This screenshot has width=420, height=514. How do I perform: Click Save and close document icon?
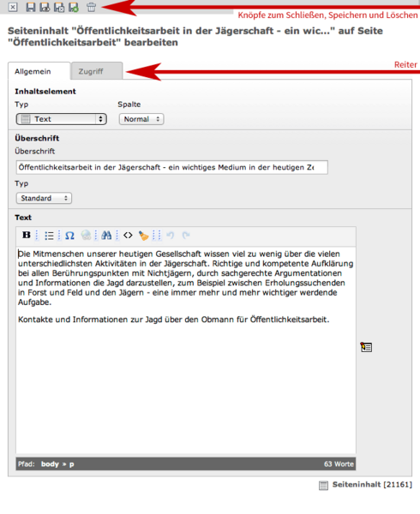click(x=59, y=7)
